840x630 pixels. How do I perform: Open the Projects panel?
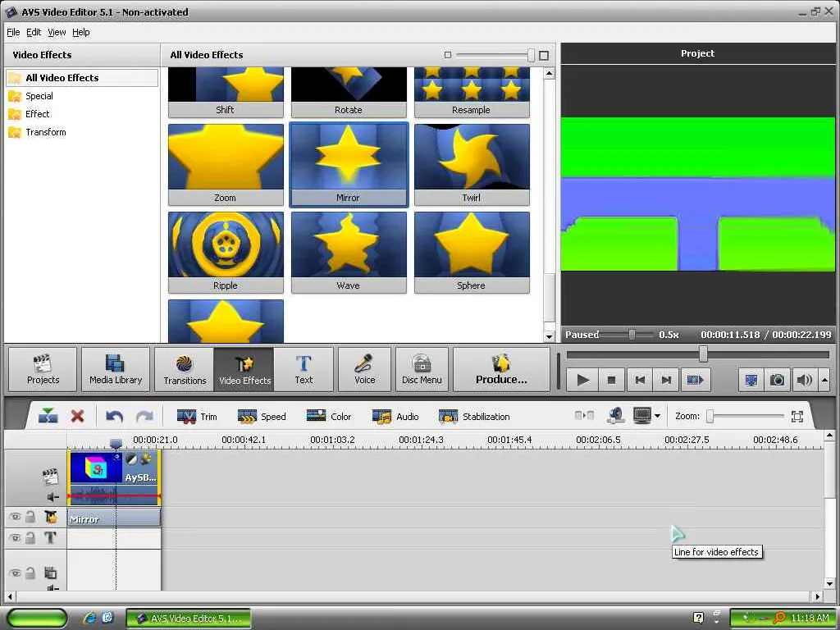tap(43, 369)
